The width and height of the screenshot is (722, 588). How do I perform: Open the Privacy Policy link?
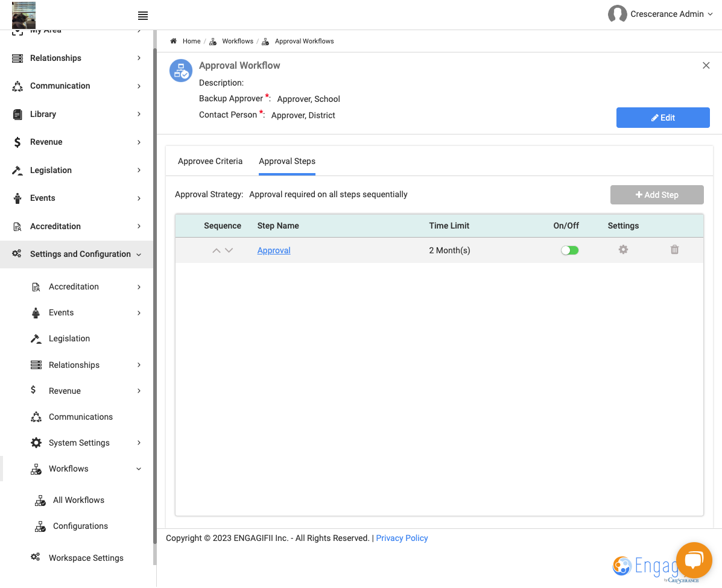pyautogui.click(x=402, y=538)
